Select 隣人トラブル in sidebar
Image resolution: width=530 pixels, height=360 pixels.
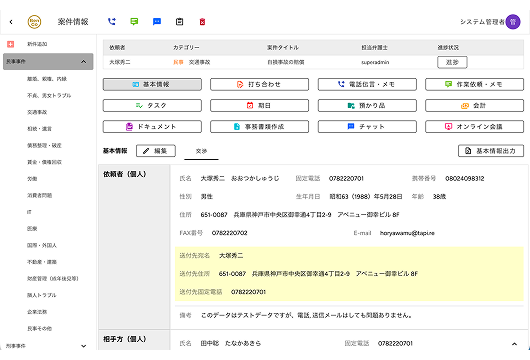(x=42, y=295)
